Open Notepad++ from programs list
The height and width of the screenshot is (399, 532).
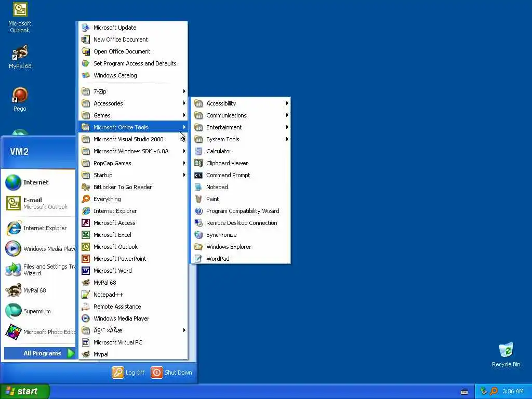[x=133, y=295]
